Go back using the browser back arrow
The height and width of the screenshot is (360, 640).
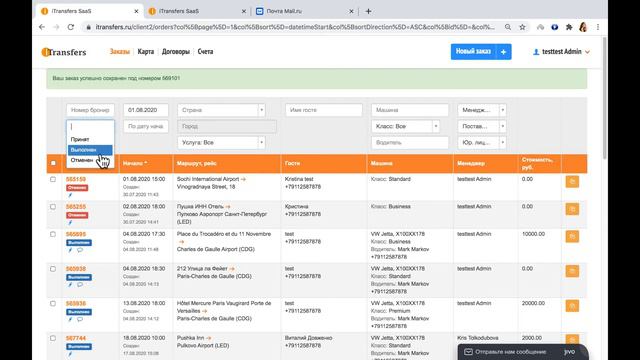click(x=42, y=27)
